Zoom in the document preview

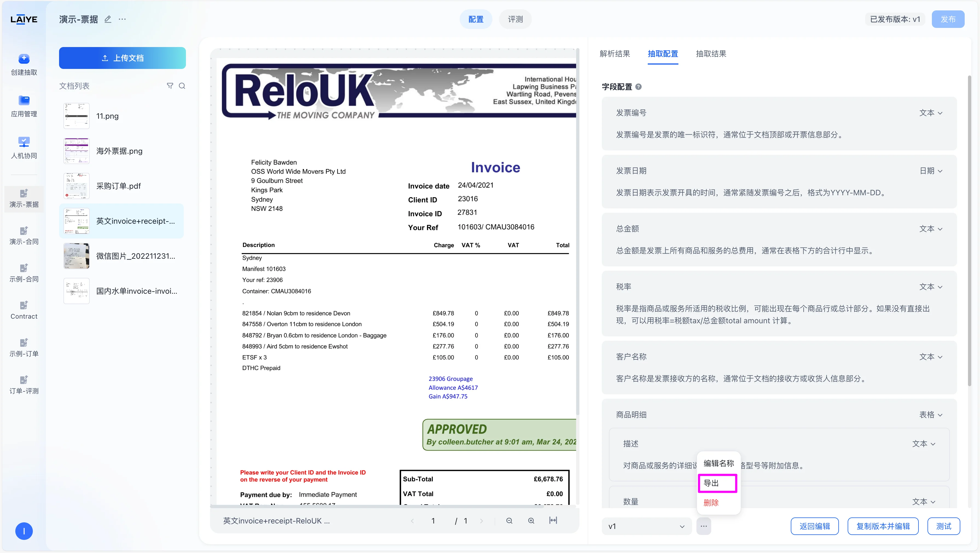coord(531,521)
